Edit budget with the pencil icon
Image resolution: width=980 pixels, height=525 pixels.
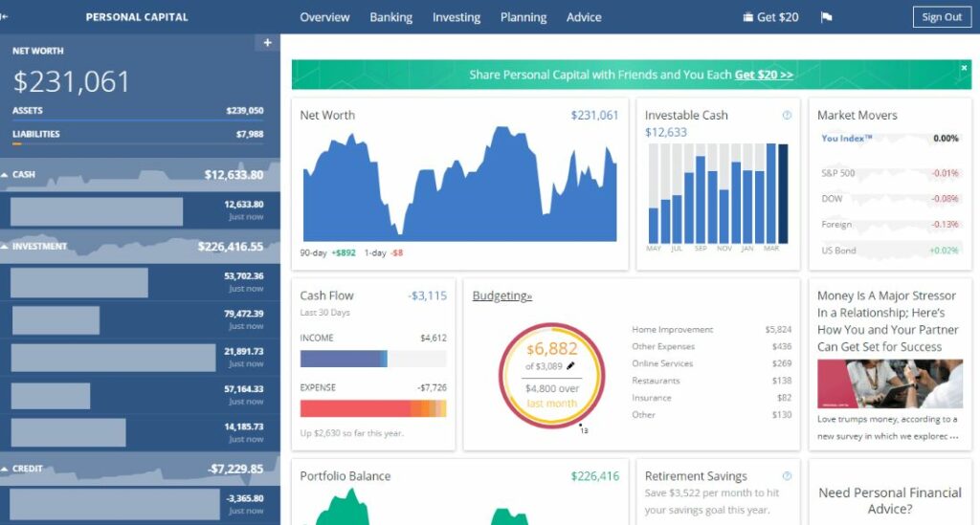570,366
